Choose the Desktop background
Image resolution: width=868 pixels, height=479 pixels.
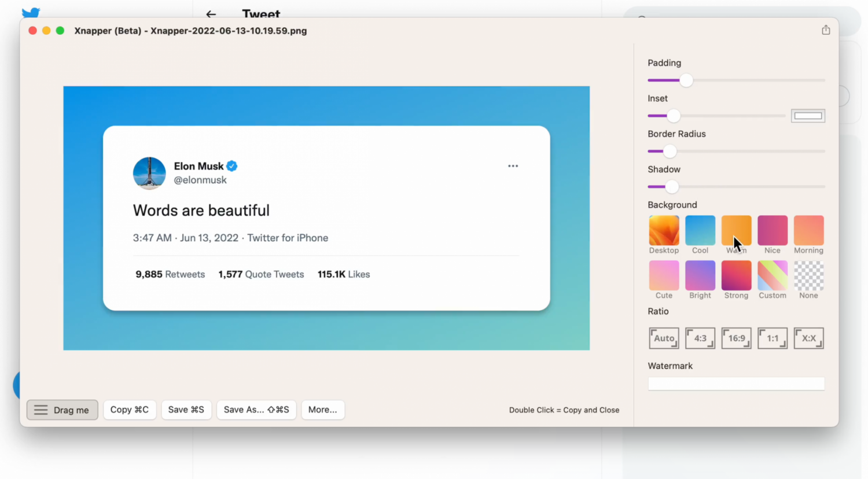coord(664,230)
